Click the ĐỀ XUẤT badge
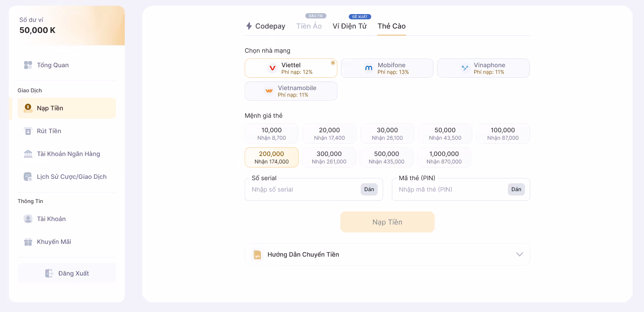 360,17
